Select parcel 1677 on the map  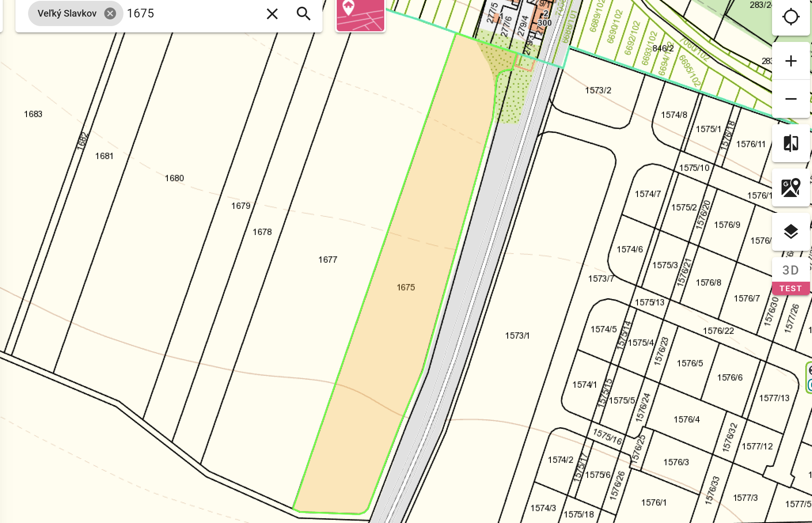[x=328, y=260]
